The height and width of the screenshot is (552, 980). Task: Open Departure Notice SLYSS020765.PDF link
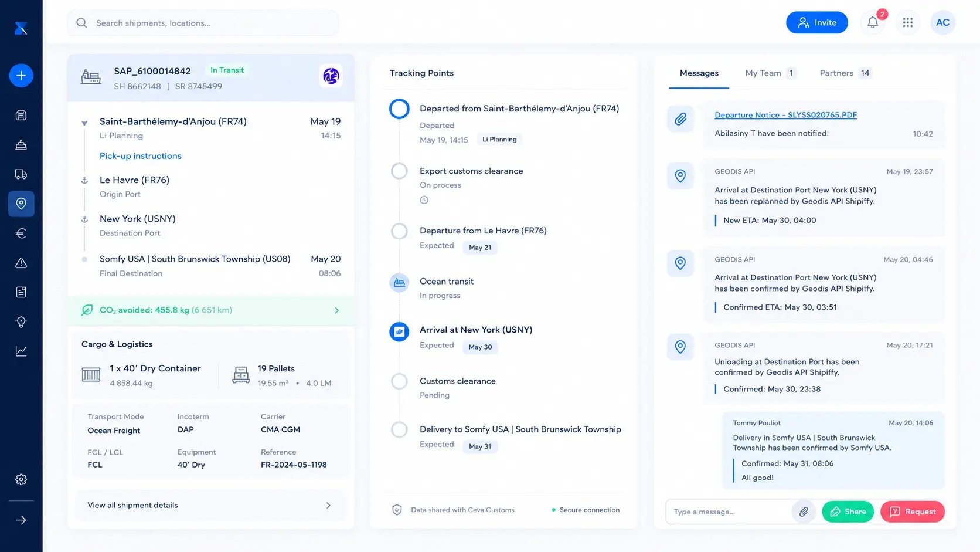click(785, 115)
